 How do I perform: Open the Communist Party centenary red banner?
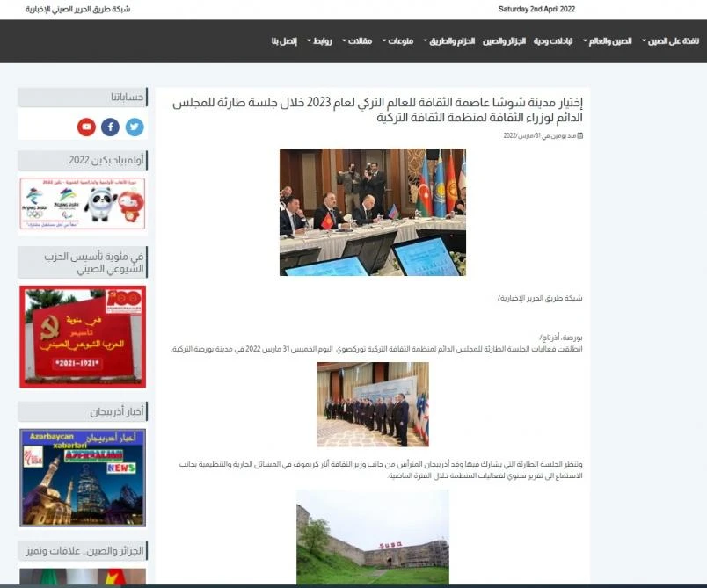[82, 337]
